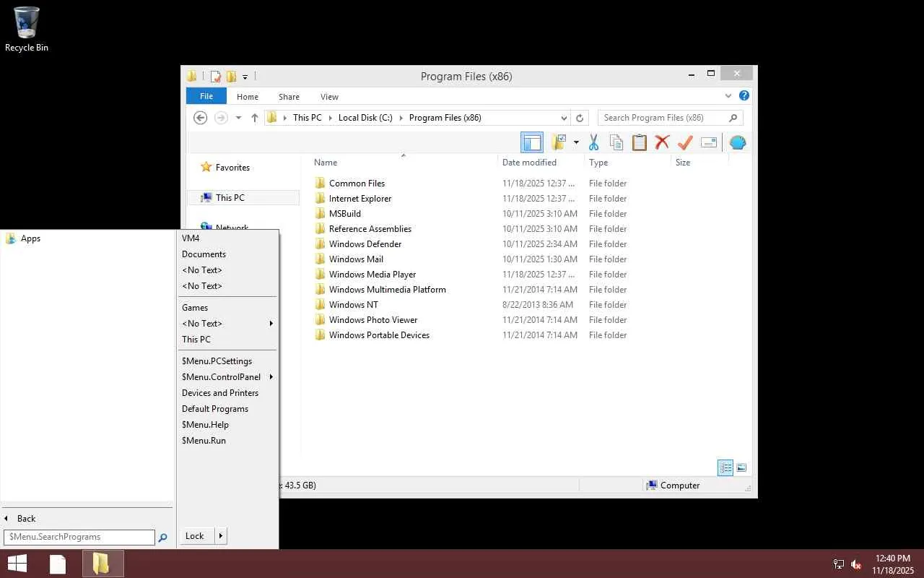Open Documents from the start menu

(x=204, y=254)
